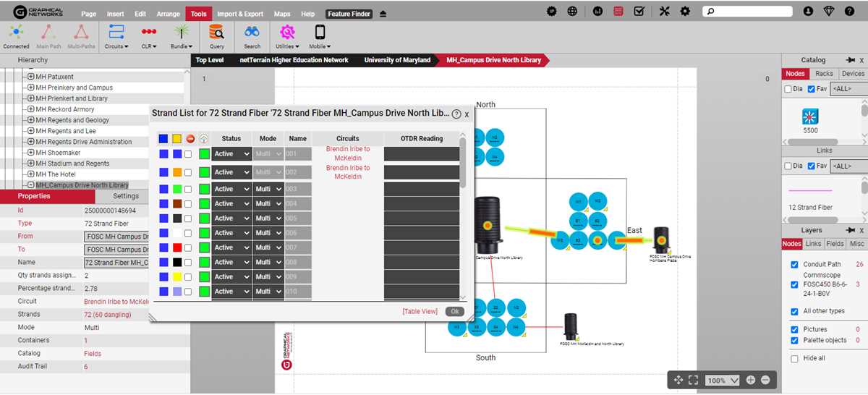Open the help question mark in top bar
The image size is (868, 395).
851,12
